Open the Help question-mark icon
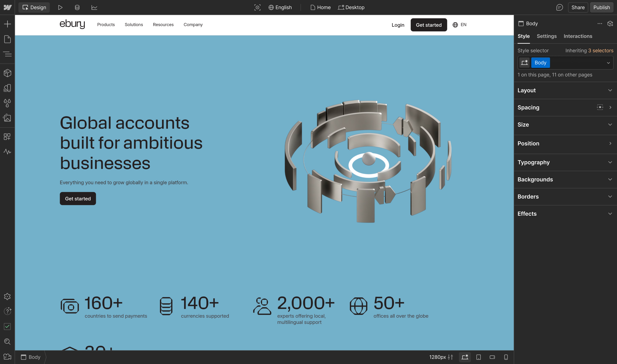The image size is (617, 364). (x=7, y=311)
